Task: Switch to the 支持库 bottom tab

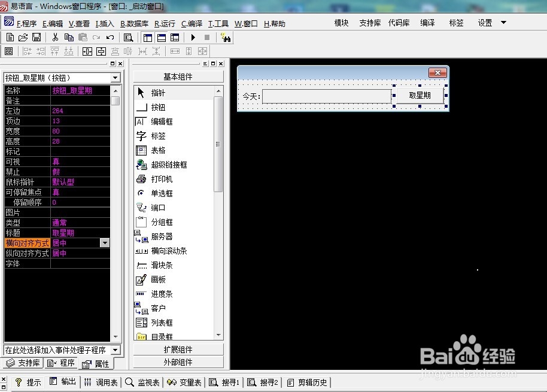Action: (x=23, y=363)
